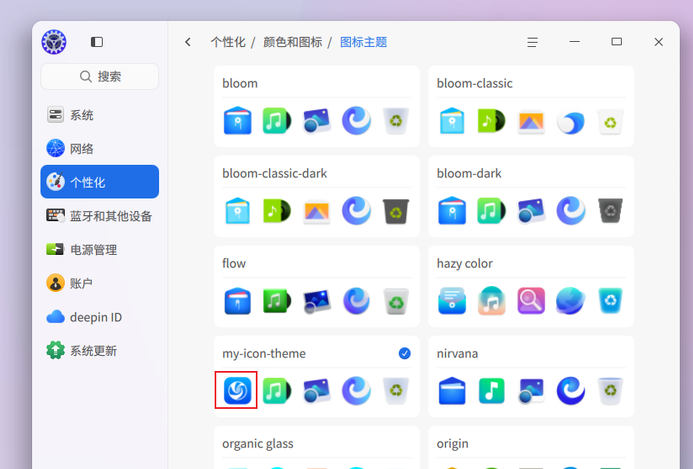Image resolution: width=693 pixels, height=469 pixels.
Task: Click the music note icon in nirvana theme
Action: (491, 391)
